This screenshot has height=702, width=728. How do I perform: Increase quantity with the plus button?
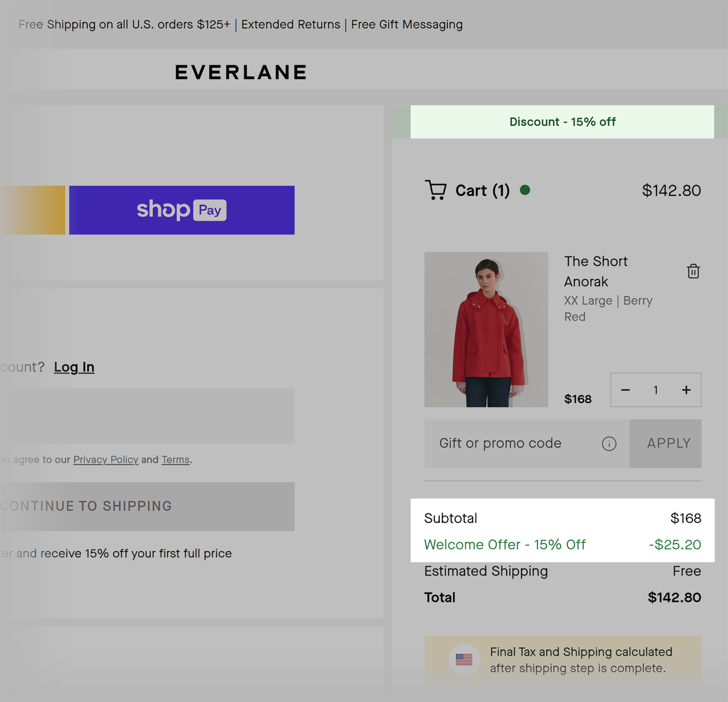pos(686,390)
